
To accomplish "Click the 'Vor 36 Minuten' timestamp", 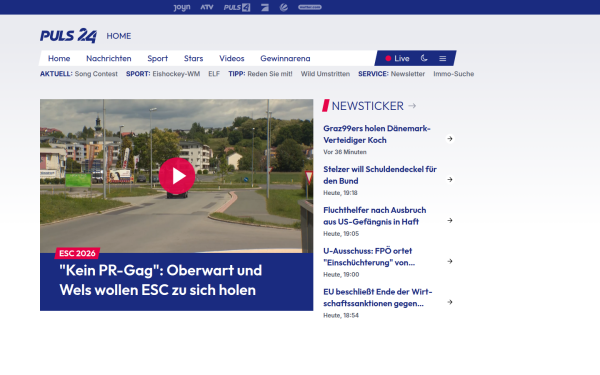I will (345, 152).
